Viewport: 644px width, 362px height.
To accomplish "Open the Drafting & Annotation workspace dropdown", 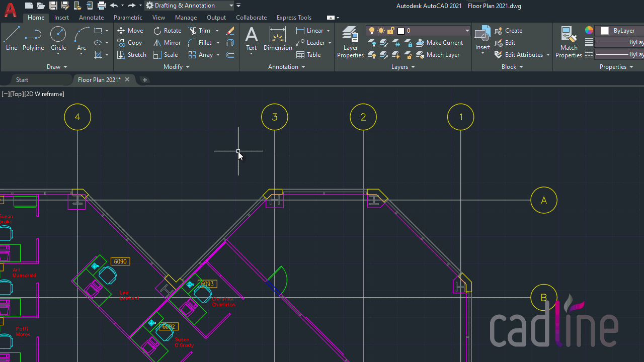I will pyautogui.click(x=231, y=5).
